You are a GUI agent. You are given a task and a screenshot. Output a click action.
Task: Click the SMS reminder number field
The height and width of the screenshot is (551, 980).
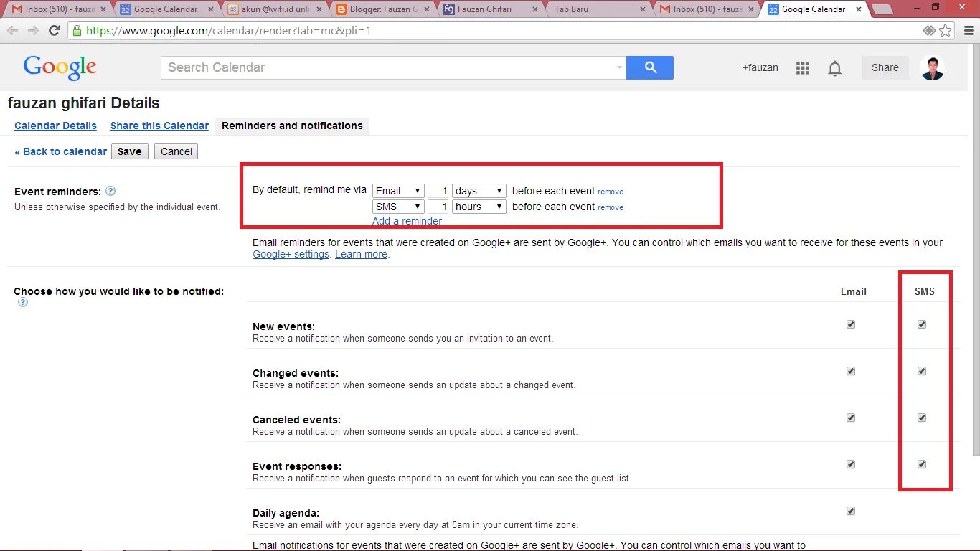click(438, 207)
